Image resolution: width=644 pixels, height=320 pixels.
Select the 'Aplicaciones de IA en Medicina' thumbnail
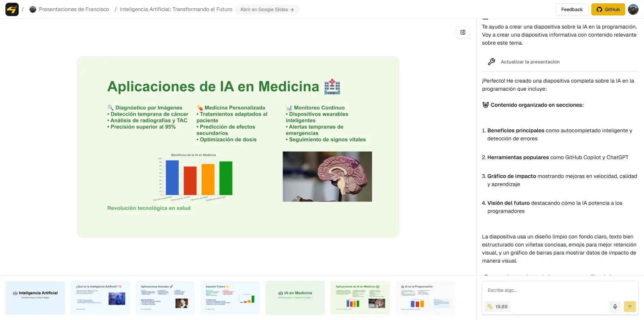pos(360,298)
